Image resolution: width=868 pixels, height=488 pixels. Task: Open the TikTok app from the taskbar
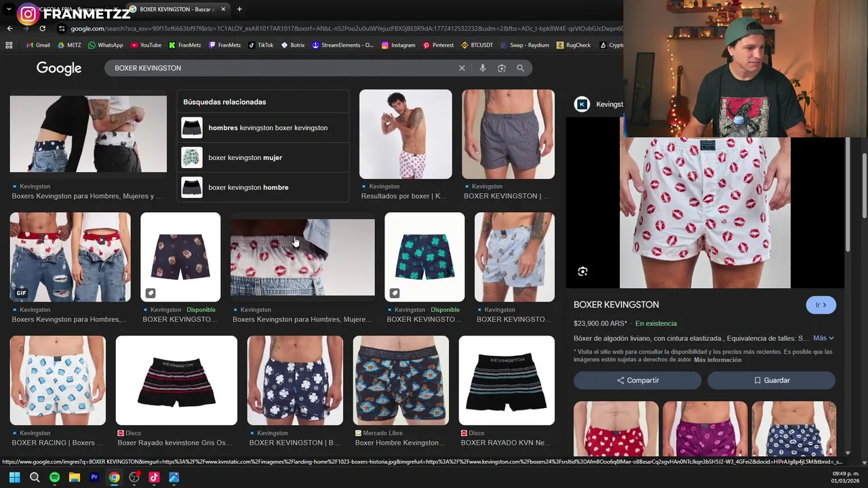click(x=154, y=477)
